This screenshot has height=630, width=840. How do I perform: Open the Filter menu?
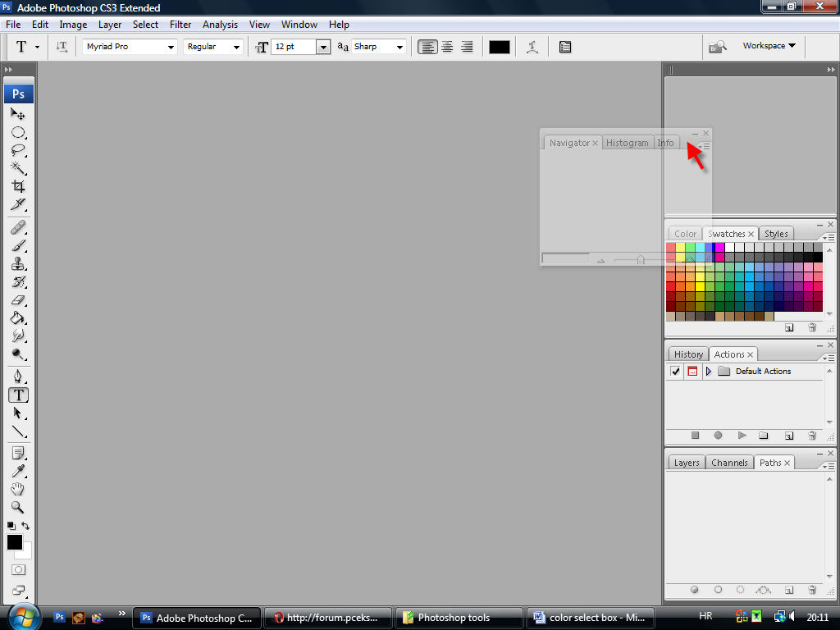180,25
